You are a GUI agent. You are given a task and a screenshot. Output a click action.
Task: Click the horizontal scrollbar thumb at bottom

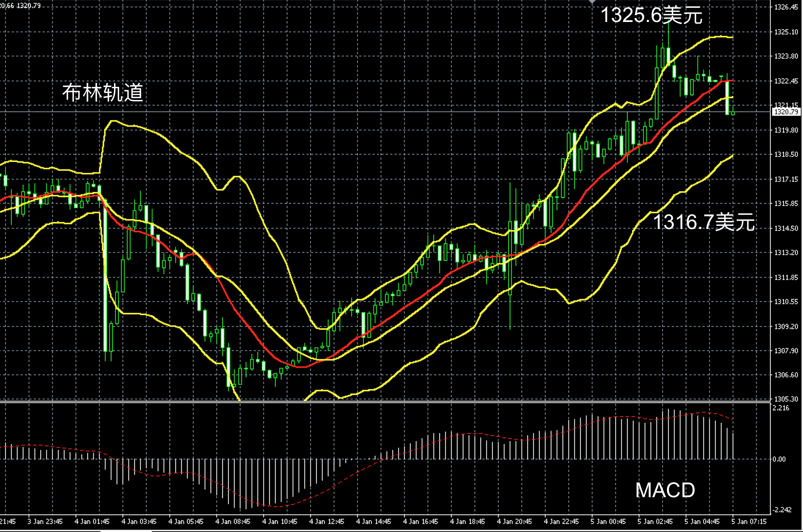(x=126, y=530)
